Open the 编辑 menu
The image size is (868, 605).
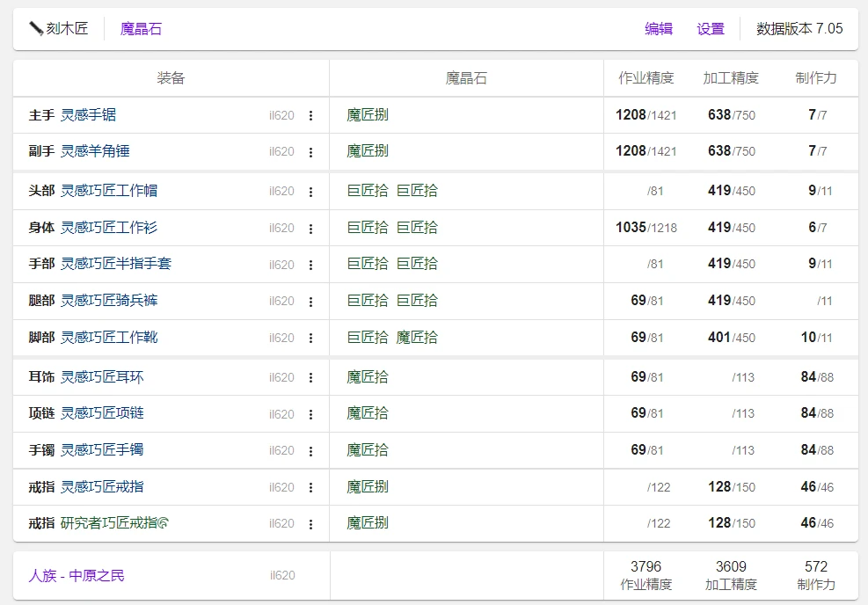pos(659,29)
